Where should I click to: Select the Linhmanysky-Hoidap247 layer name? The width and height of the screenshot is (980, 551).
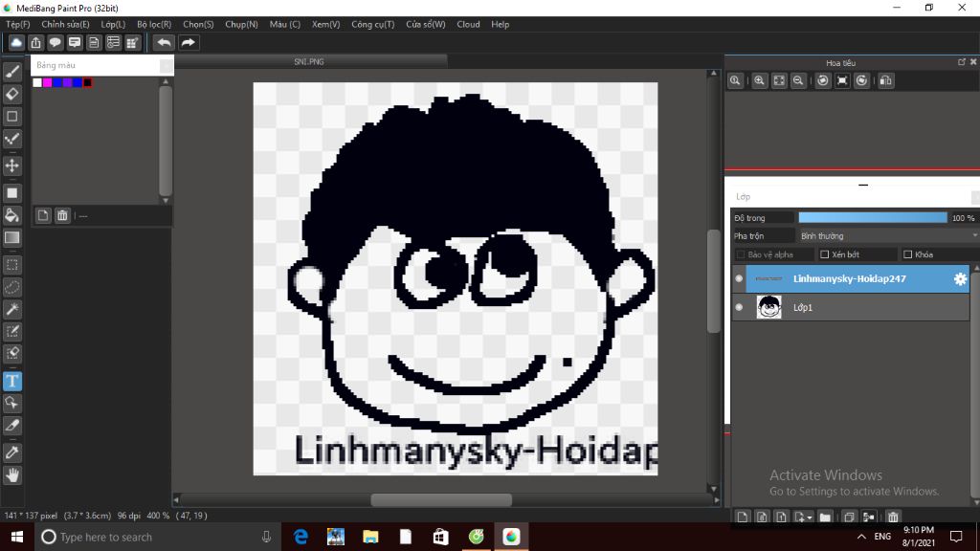[850, 278]
